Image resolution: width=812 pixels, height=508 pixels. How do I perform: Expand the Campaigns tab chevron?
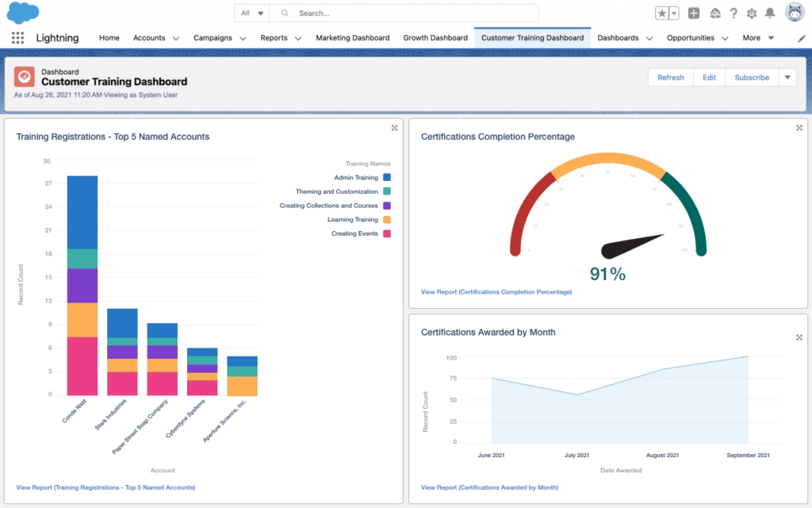(243, 38)
